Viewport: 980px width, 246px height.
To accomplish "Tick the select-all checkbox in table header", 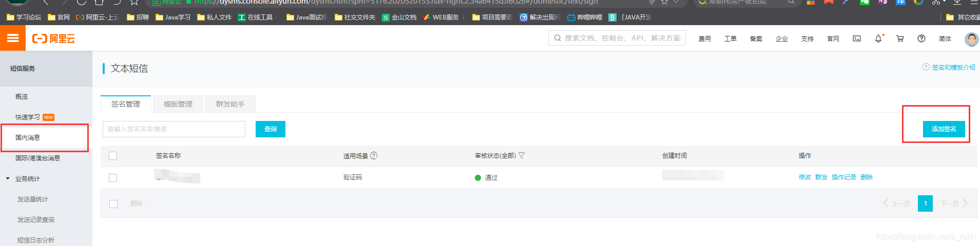I will (x=113, y=156).
